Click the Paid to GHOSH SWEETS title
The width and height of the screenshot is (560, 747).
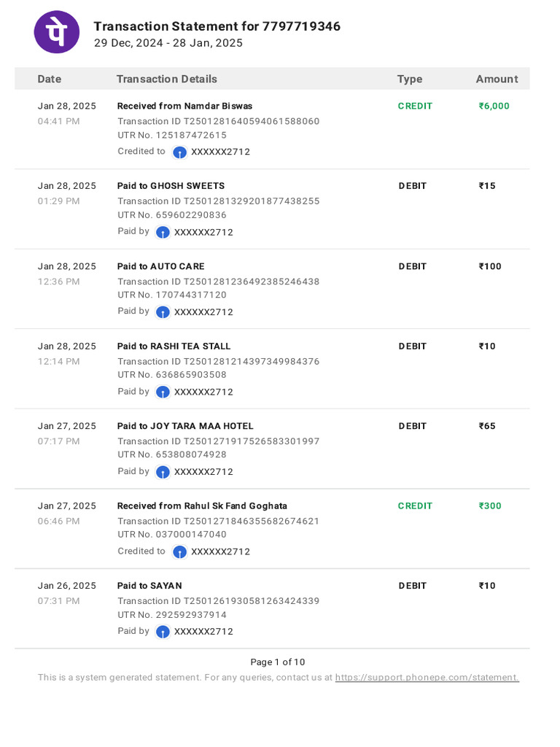[171, 186]
